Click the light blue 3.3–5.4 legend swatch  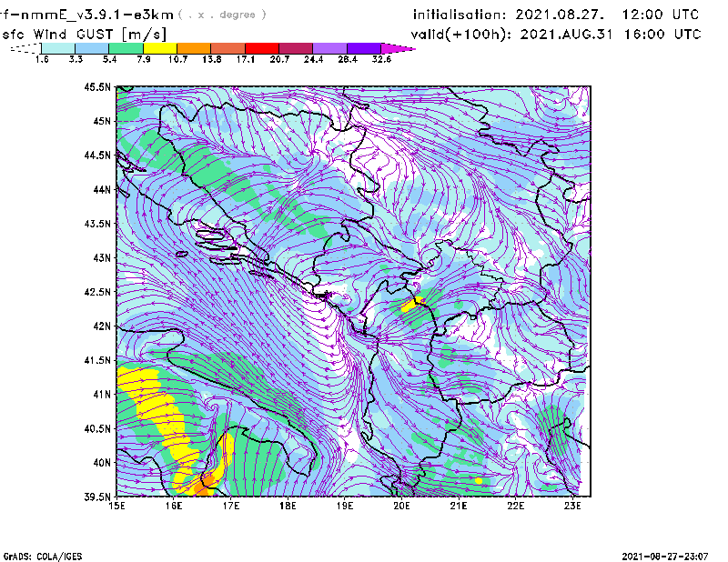coord(92,48)
